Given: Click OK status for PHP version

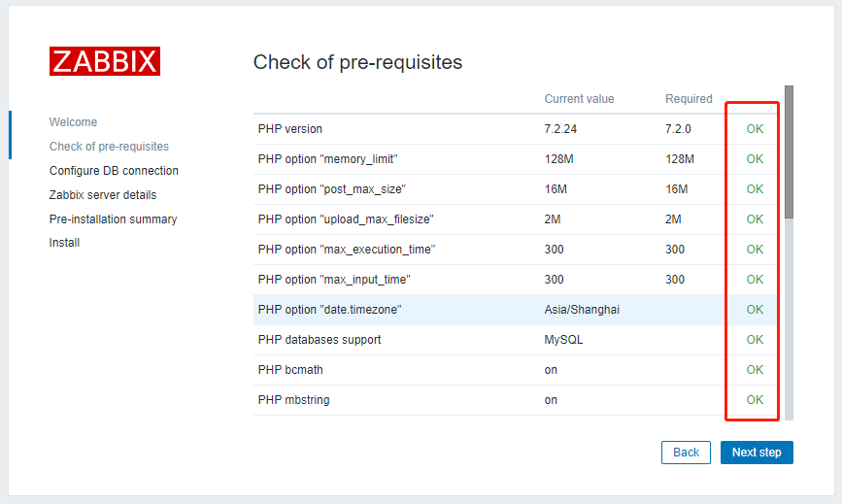Looking at the screenshot, I should [755, 129].
